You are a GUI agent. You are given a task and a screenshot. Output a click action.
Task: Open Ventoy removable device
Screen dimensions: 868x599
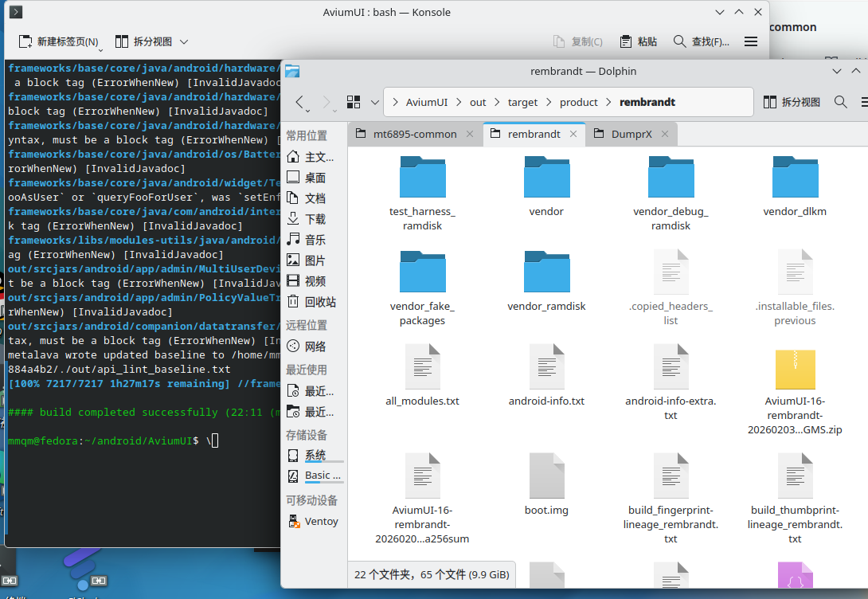[x=313, y=522]
